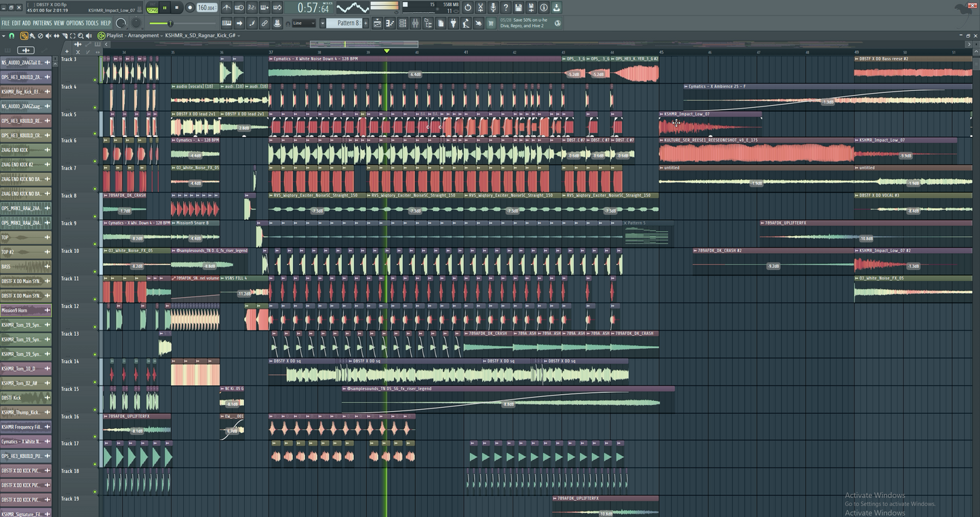Click the floppy disk save icon
980x517 pixels.
pyautogui.click(x=518, y=7)
